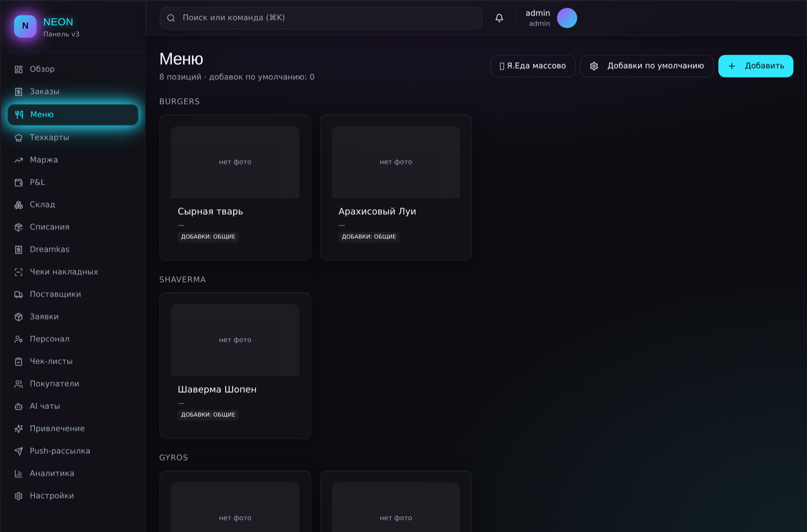Open Списания page
Viewport: 807px width, 532px height.
[x=73, y=227]
